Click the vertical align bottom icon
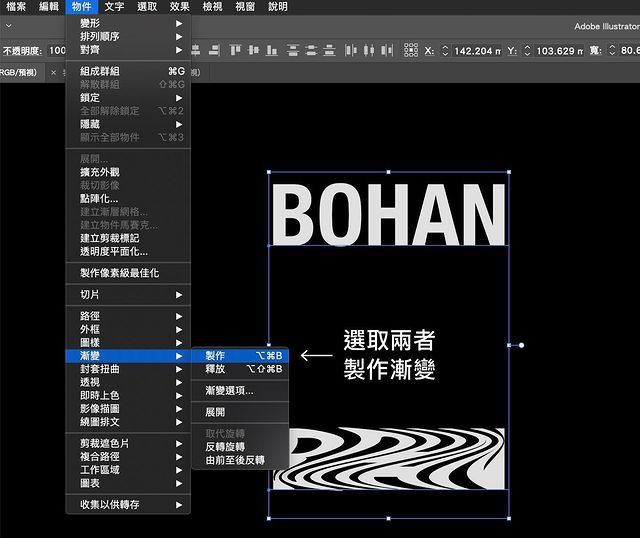The image size is (640, 538). pyautogui.click(x=272, y=50)
